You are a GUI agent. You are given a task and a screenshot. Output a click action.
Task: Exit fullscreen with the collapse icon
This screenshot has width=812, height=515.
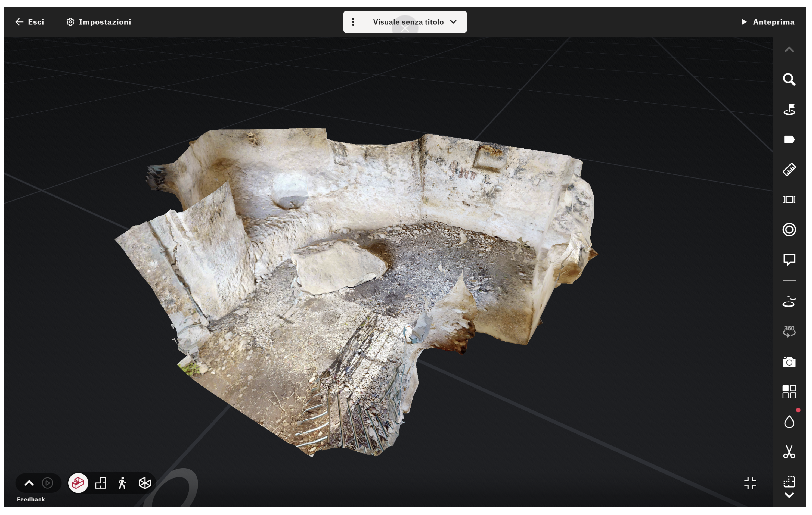click(x=750, y=483)
